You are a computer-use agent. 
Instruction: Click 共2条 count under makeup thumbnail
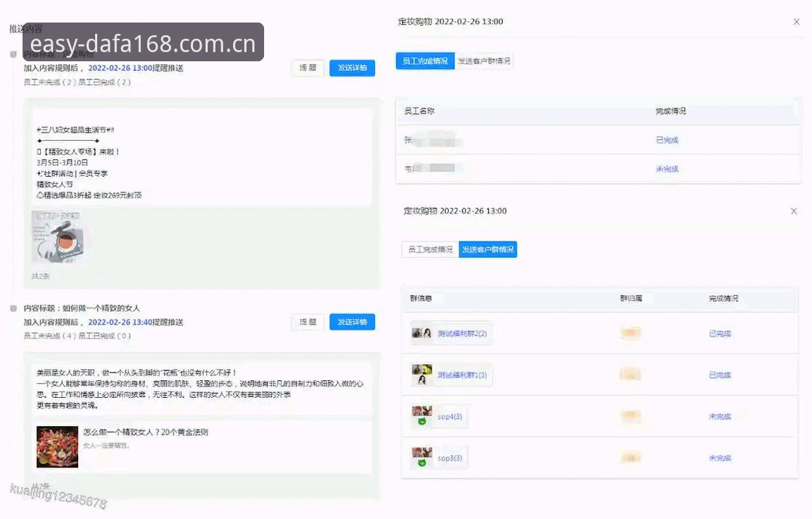coord(40,276)
